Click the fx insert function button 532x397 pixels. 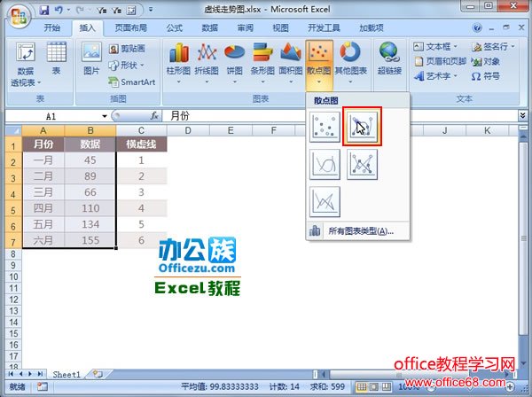point(154,116)
